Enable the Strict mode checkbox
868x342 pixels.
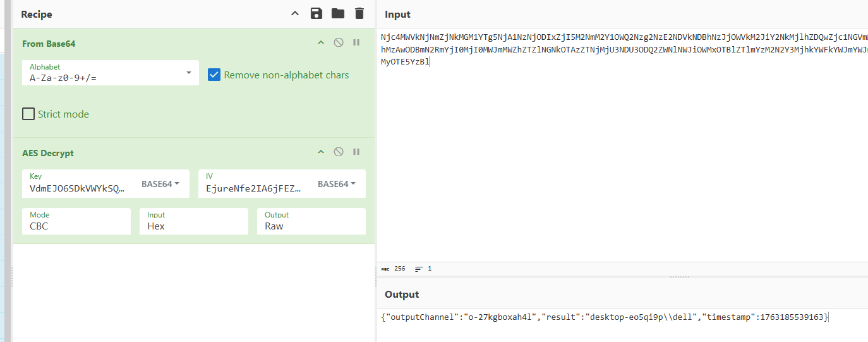[x=28, y=114]
